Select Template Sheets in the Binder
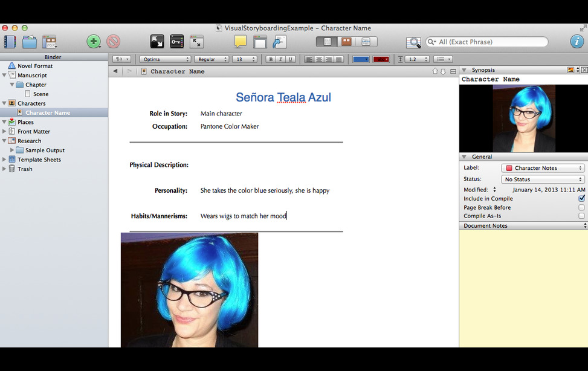588x371 pixels. (39, 160)
